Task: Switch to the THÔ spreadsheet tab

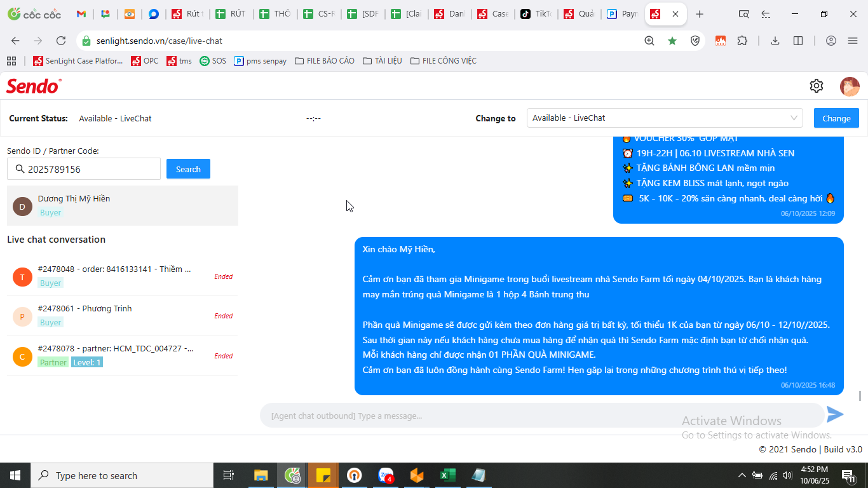Action: pyautogui.click(x=274, y=14)
